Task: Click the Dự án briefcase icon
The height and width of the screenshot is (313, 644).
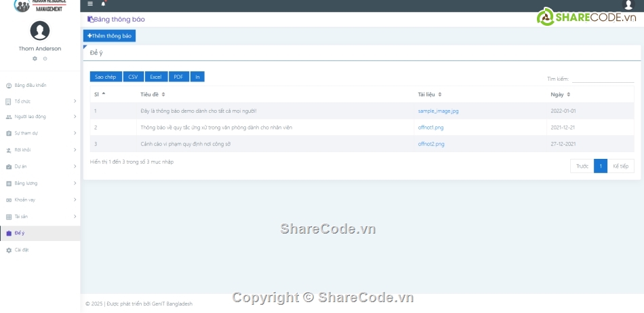Action: (9, 166)
